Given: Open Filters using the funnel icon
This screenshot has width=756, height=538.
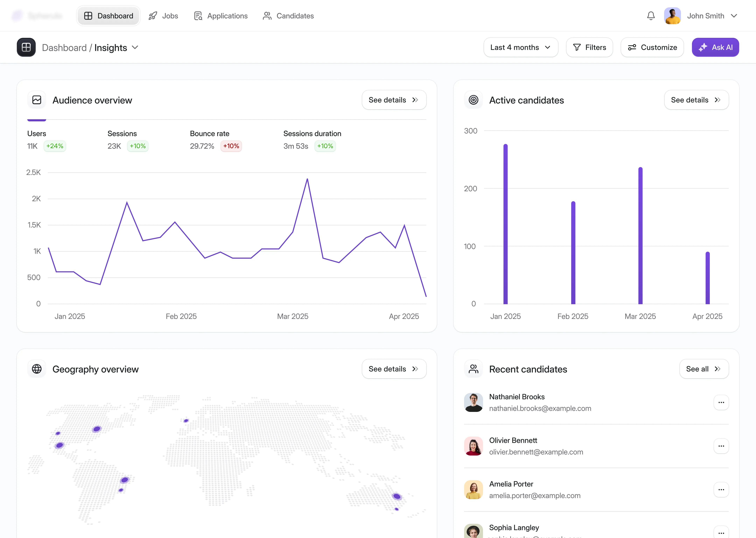Looking at the screenshot, I should [577, 47].
